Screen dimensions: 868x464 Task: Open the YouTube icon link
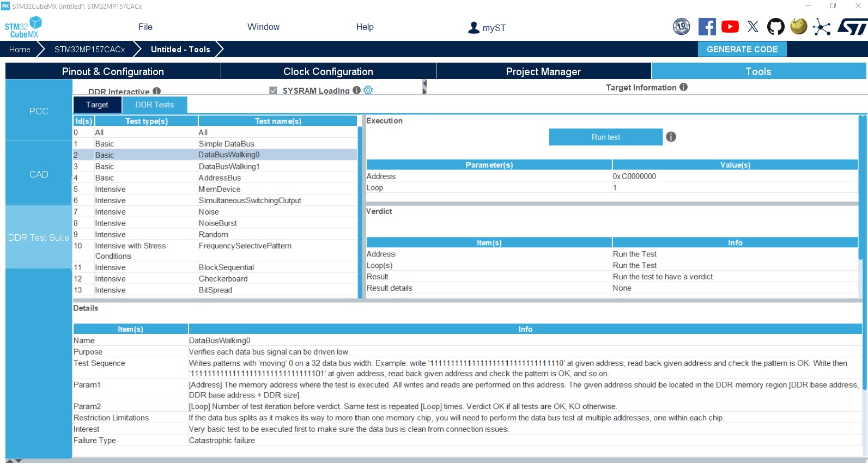730,27
